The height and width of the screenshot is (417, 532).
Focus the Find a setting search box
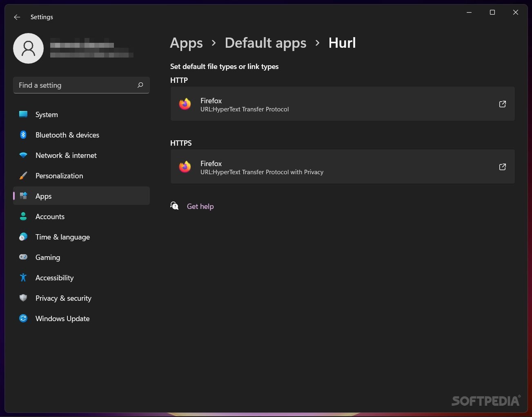(x=81, y=85)
